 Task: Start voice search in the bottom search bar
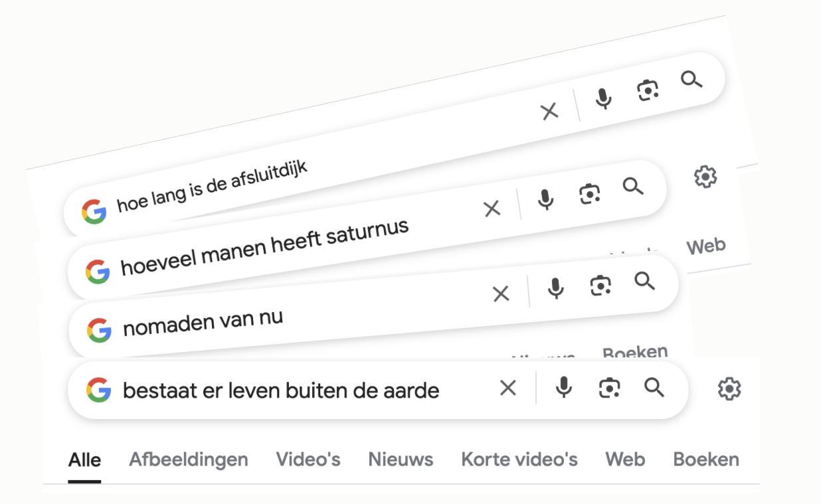tap(563, 388)
